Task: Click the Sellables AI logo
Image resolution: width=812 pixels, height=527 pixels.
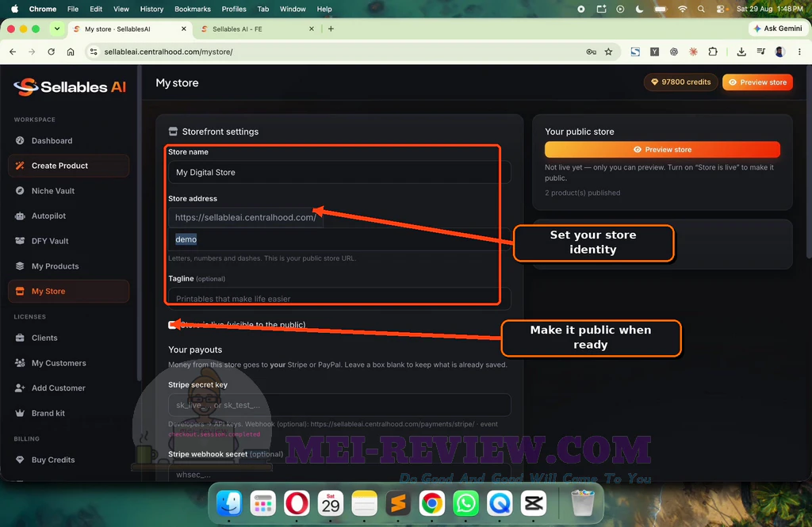Action: point(70,87)
